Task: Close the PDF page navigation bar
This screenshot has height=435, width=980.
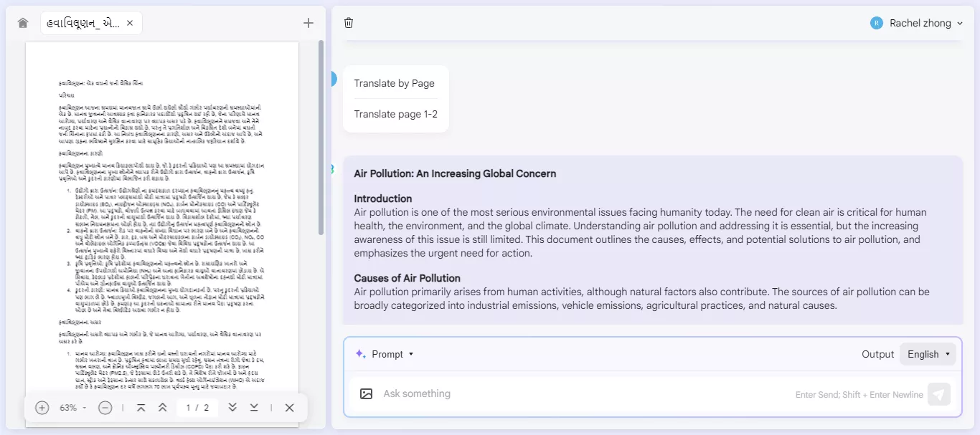Action: tap(289, 408)
